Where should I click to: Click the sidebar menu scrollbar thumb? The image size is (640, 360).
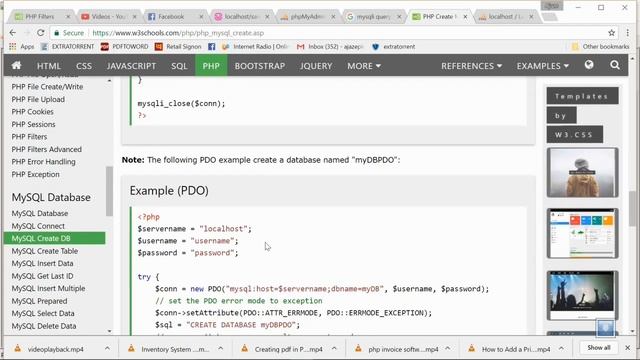pyautogui.click(x=109, y=191)
